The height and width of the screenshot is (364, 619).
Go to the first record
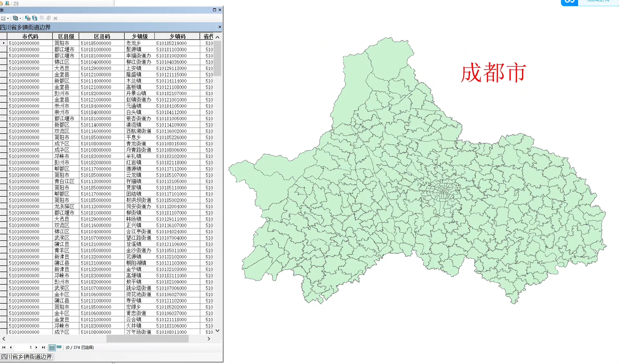4,347
